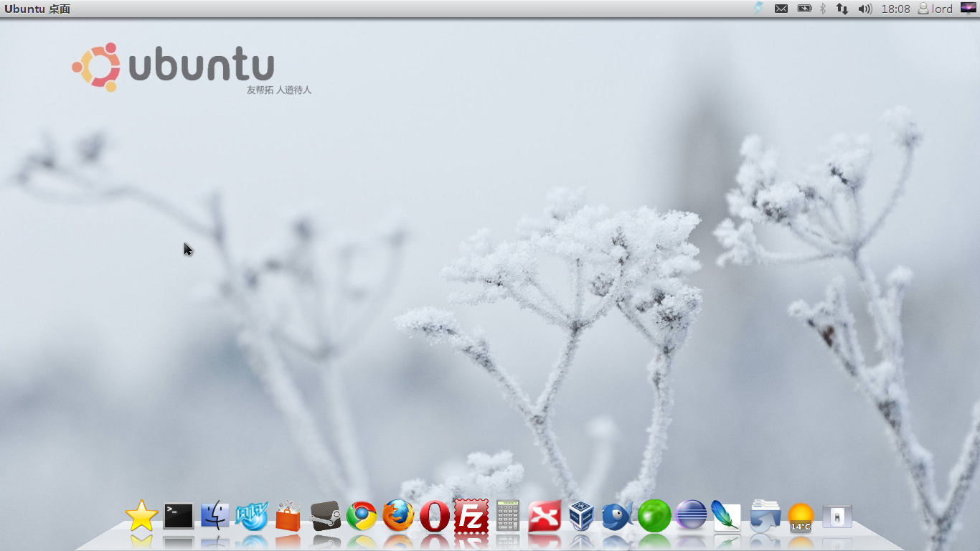This screenshot has width=980, height=551.
Task: Check the 14°C weather dock applet
Action: (801, 517)
